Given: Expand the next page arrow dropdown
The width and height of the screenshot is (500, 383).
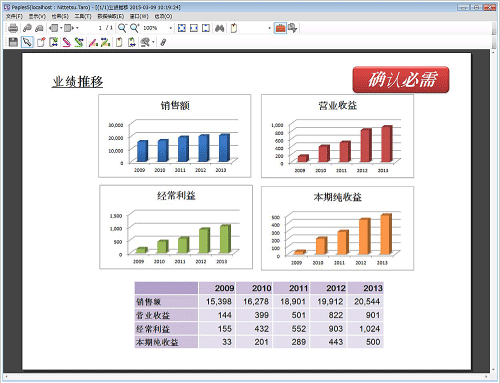Looking at the screenshot, I should point(77,28).
